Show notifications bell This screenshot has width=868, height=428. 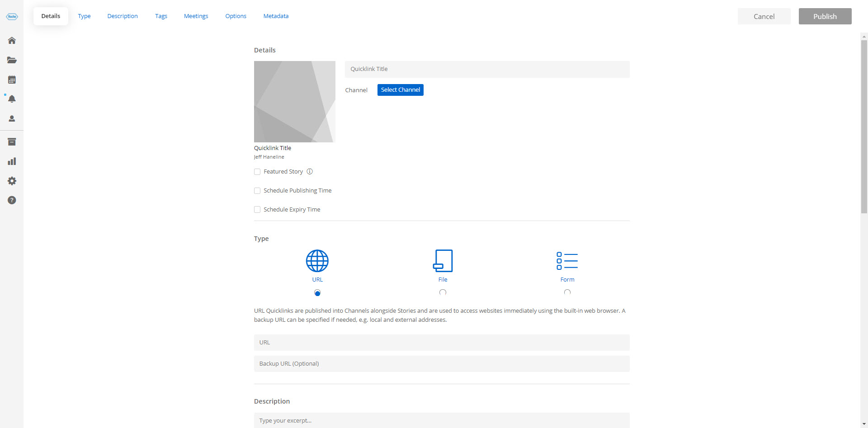pos(12,99)
